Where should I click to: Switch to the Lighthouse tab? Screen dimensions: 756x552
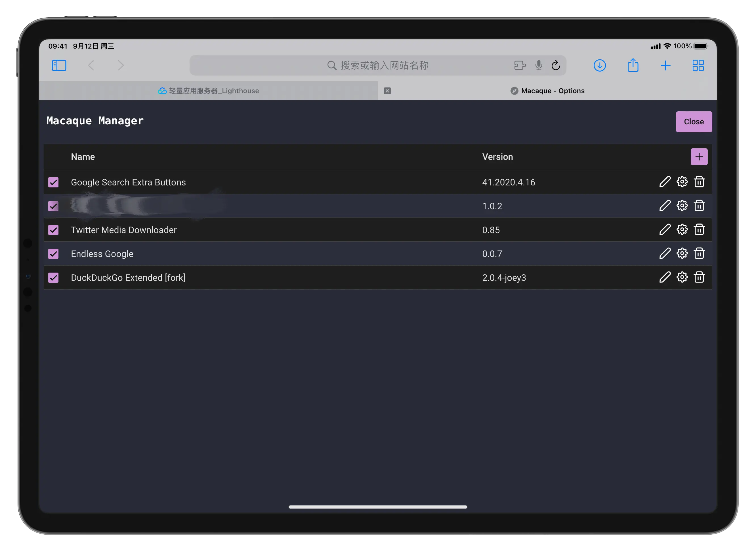click(x=208, y=91)
